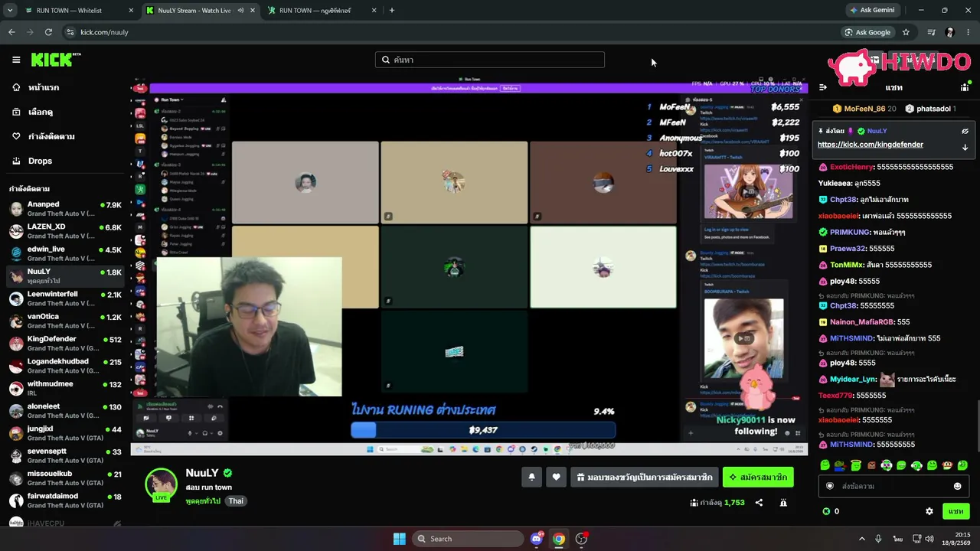The width and height of the screenshot is (980, 551).
Task: Report the stream using the siren icon
Action: [783, 503]
